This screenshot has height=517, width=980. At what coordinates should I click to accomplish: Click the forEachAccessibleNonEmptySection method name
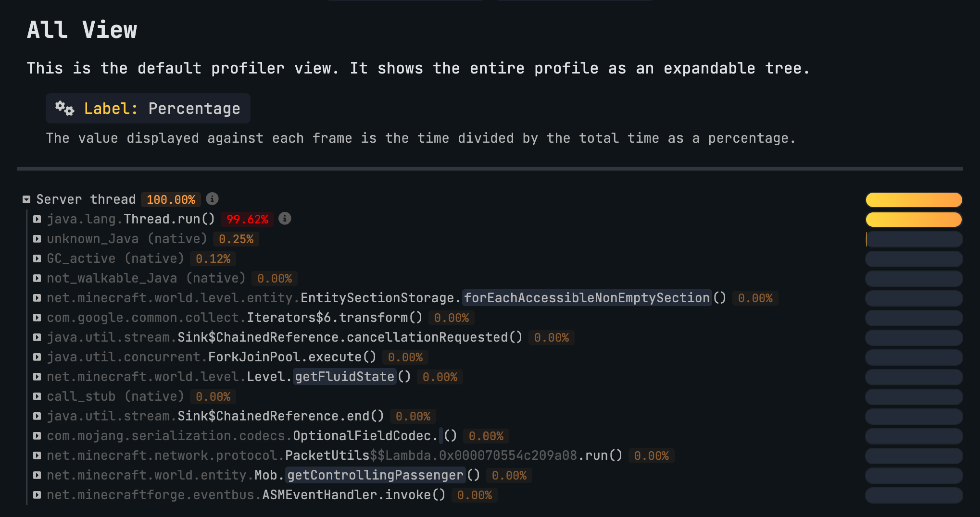[587, 298]
